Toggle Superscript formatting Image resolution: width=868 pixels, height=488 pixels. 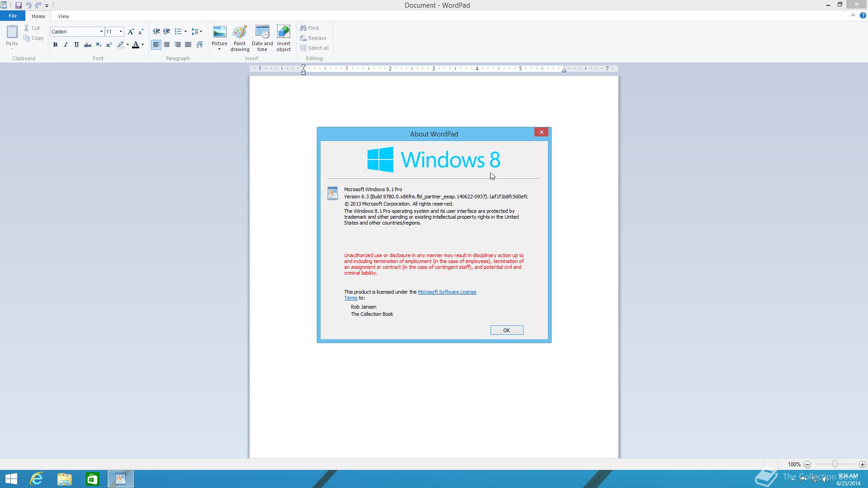[109, 45]
